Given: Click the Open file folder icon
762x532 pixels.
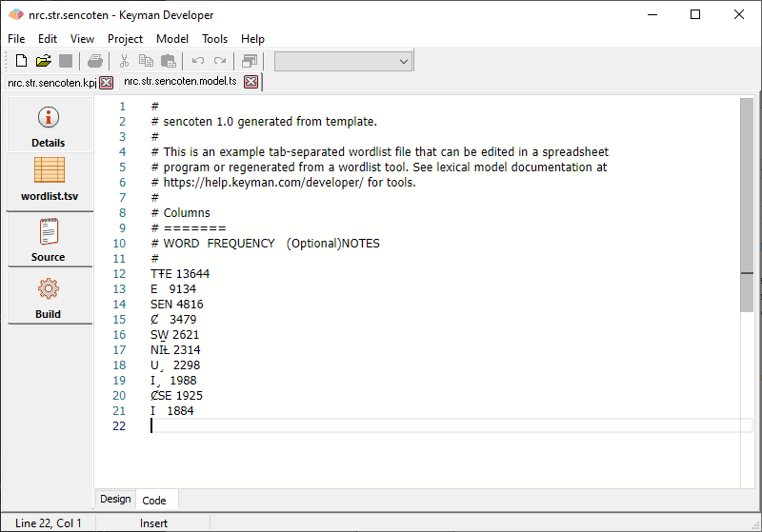Looking at the screenshot, I should 43,61.
